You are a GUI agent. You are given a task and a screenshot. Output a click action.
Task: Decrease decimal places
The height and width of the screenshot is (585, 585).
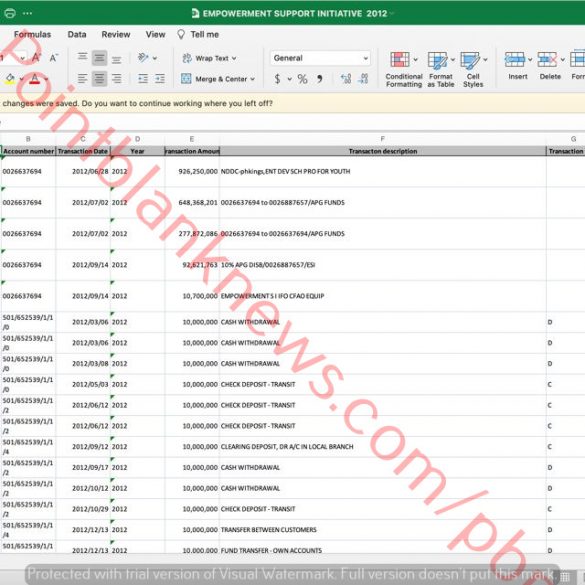[363, 79]
